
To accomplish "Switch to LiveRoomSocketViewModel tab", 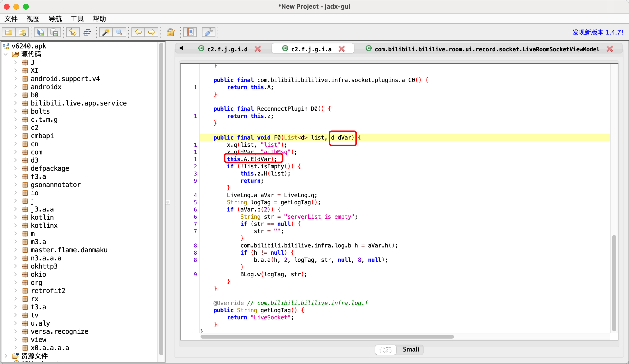I will pyautogui.click(x=487, y=49).
